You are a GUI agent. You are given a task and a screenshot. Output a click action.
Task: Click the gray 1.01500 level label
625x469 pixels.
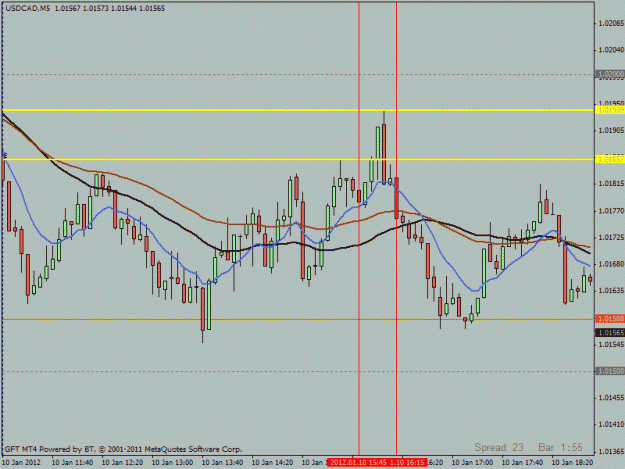tap(610, 371)
